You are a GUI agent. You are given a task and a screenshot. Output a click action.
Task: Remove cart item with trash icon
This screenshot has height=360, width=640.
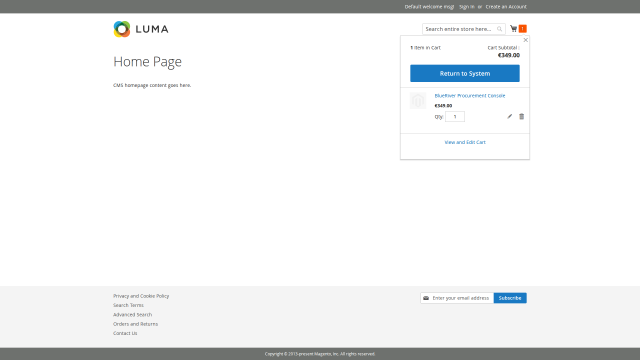(x=521, y=116)
